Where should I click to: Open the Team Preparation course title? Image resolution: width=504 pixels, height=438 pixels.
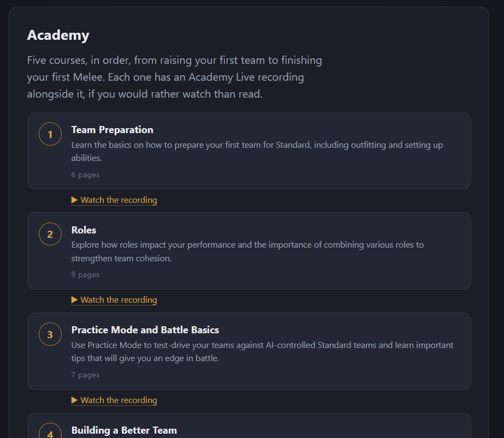point(112,130)
